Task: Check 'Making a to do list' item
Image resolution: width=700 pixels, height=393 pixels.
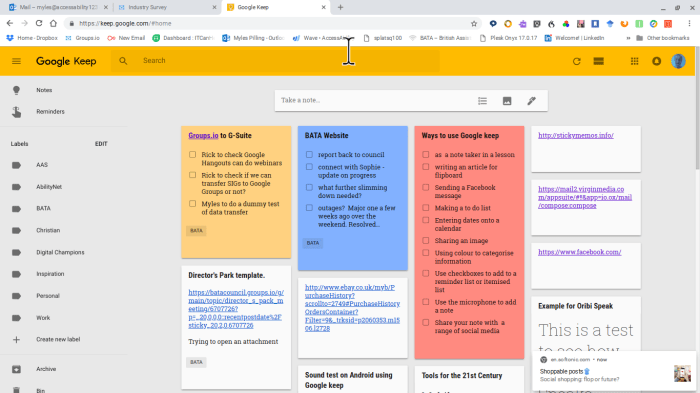Action: pos(426,208)
